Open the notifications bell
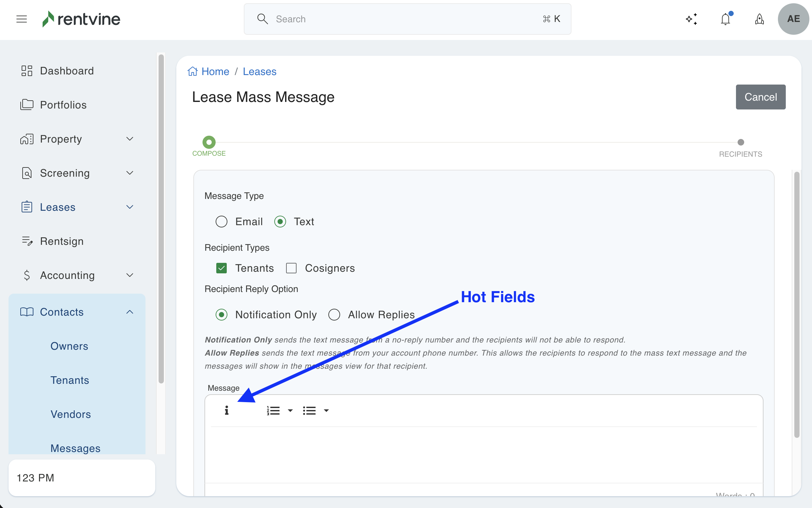 pos(725,19)
